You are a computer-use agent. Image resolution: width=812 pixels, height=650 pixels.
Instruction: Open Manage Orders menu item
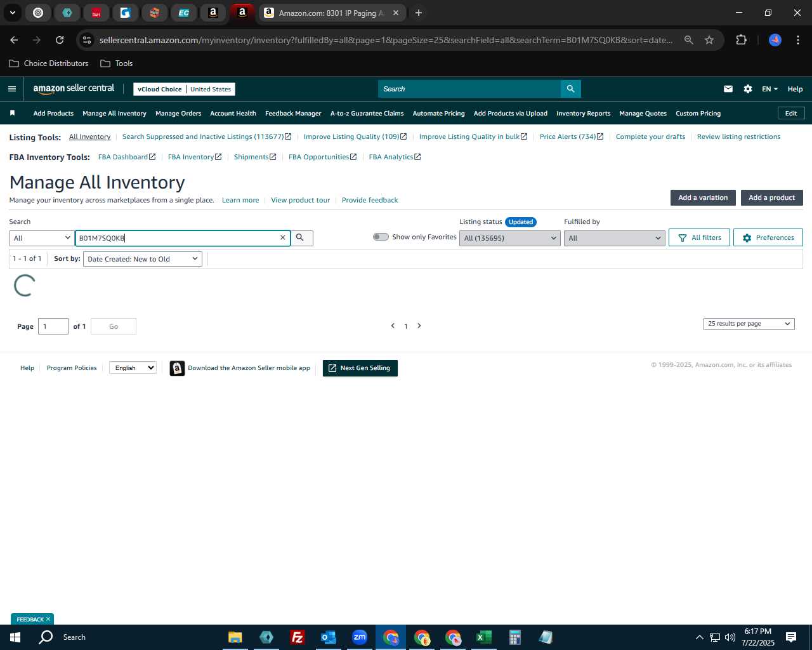pos(178,114)
